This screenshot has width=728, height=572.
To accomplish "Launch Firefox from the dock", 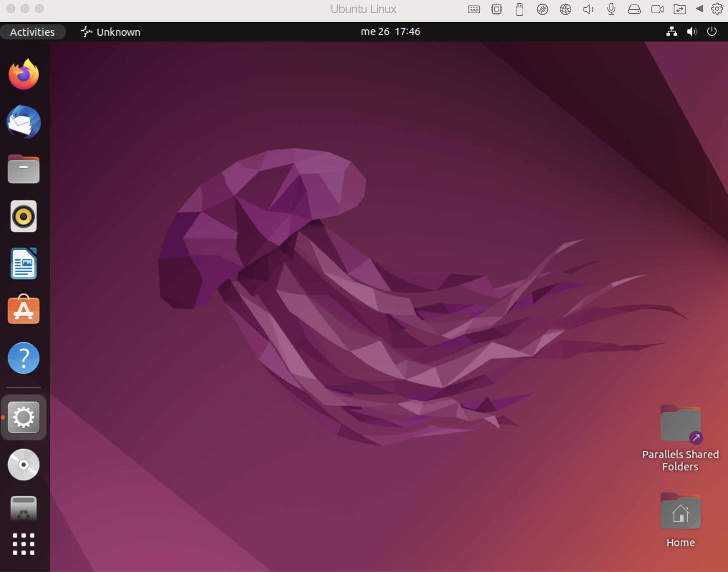I will 24,74.
